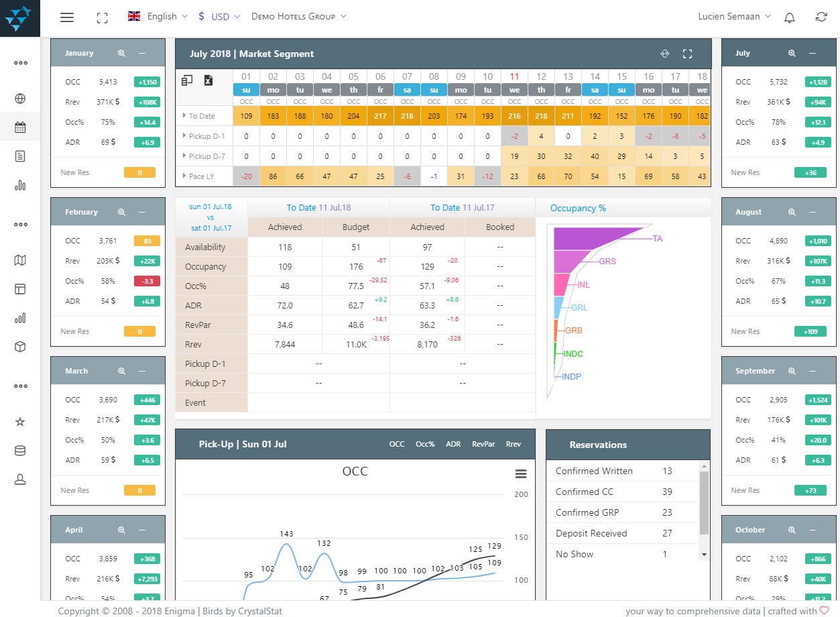Open the USD currency dropdown
Screen dimensions: 840x617
click(220, 17)
